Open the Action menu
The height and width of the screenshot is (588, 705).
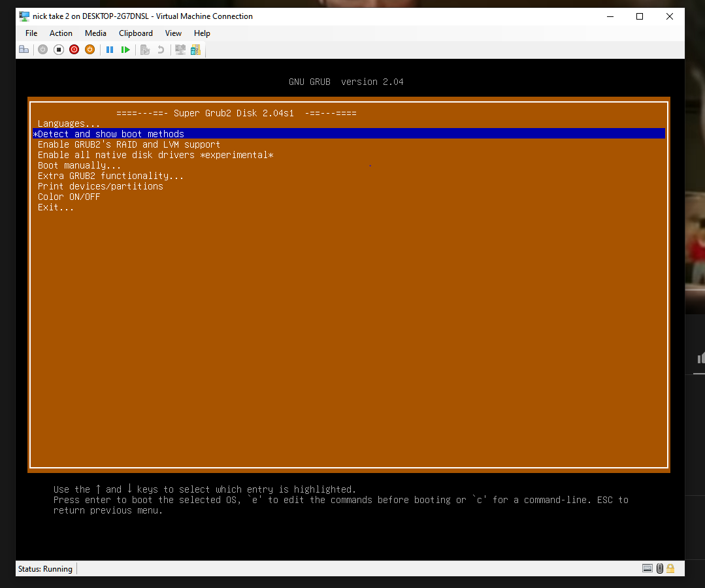pos(61,33)
